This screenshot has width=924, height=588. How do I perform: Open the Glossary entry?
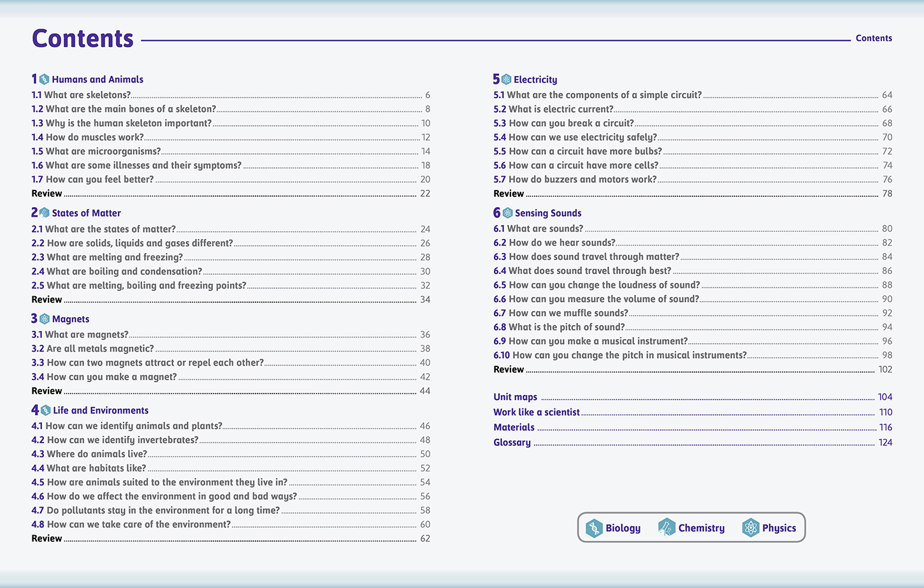[x=693, y=443]
